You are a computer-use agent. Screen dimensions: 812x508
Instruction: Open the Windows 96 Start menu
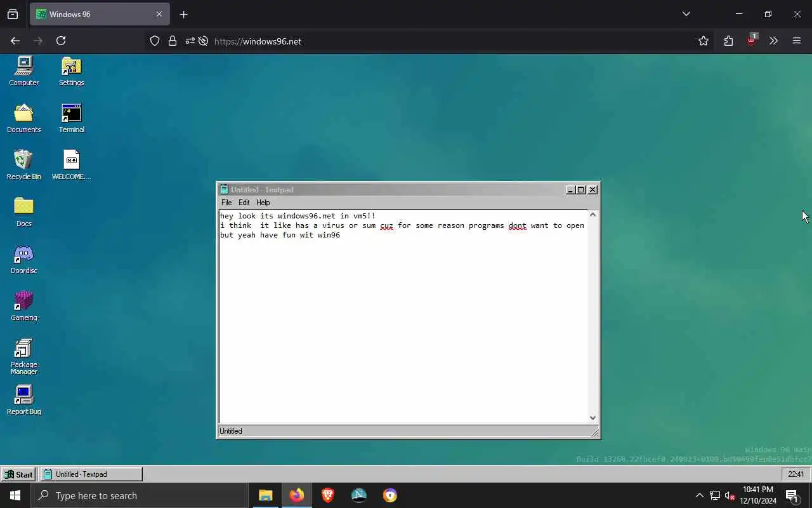pos(18,474)
